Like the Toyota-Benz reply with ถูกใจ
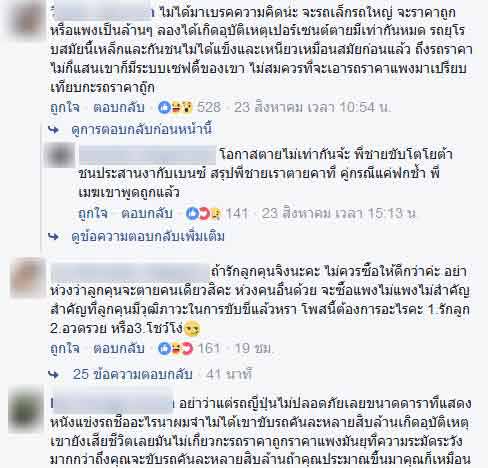This screenshot has height=468, width=488. coord(93,214)
